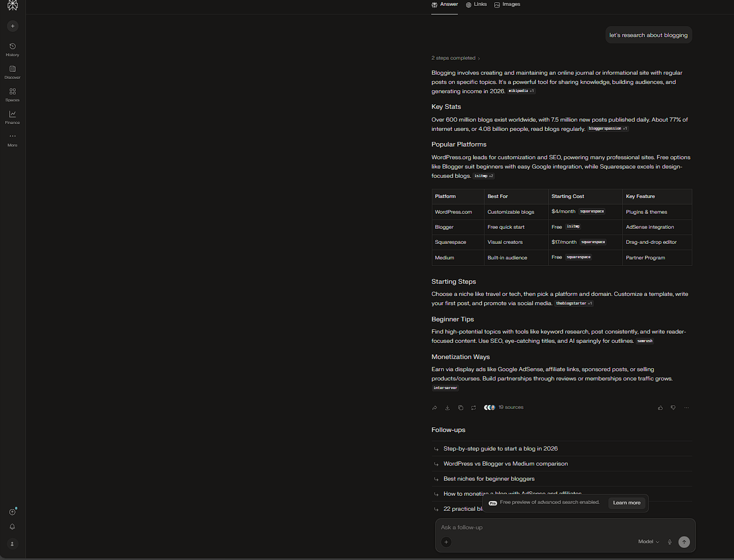Image resolution: width=734 pixels, height=560 pixels.
Task: Start a new thread with plus button
Action: click(x=13, y=26)
